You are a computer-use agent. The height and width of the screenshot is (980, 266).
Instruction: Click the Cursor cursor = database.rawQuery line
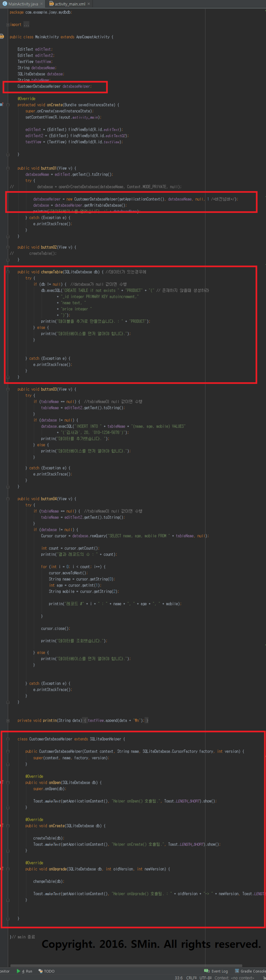pyautogui.click(x=125, y=536)
